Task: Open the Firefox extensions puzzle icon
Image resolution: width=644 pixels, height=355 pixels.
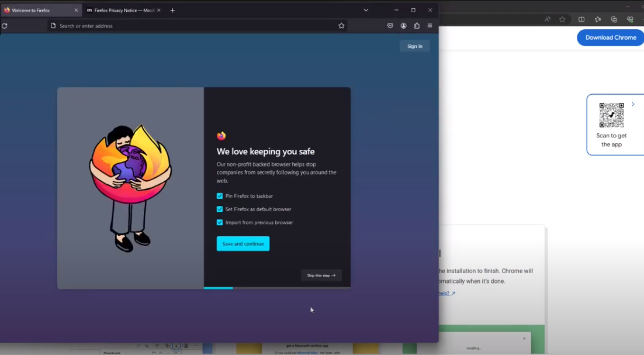Action: [417, 26]
